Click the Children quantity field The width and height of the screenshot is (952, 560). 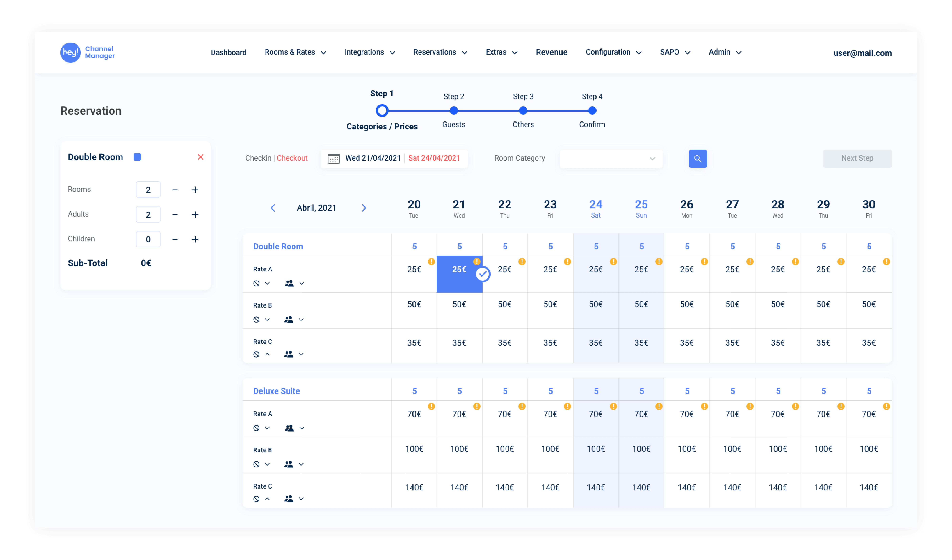(148, 239)
